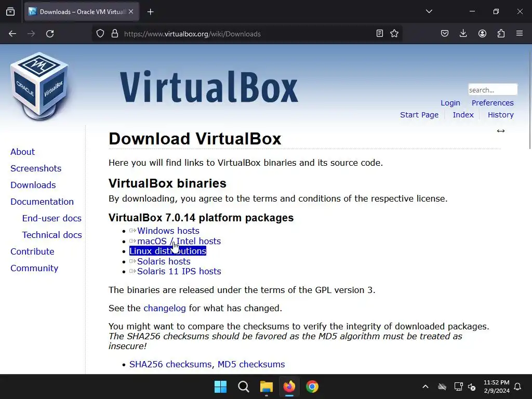The width and height of the screenshot is (532, 399).
Task: Open Firefox View tab overview icon
Action: [x=10, y=12]
